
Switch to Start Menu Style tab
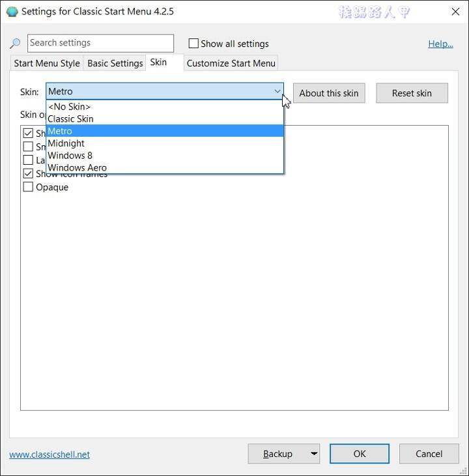(x=47, y=63)
